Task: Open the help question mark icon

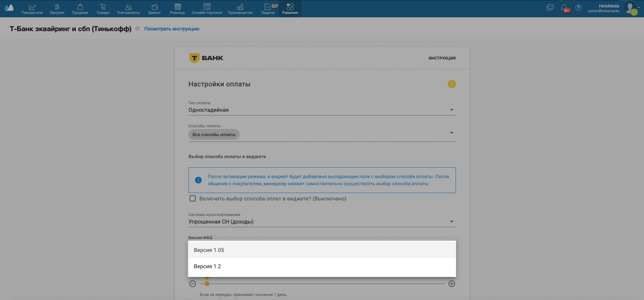Action: coord(579,7)
